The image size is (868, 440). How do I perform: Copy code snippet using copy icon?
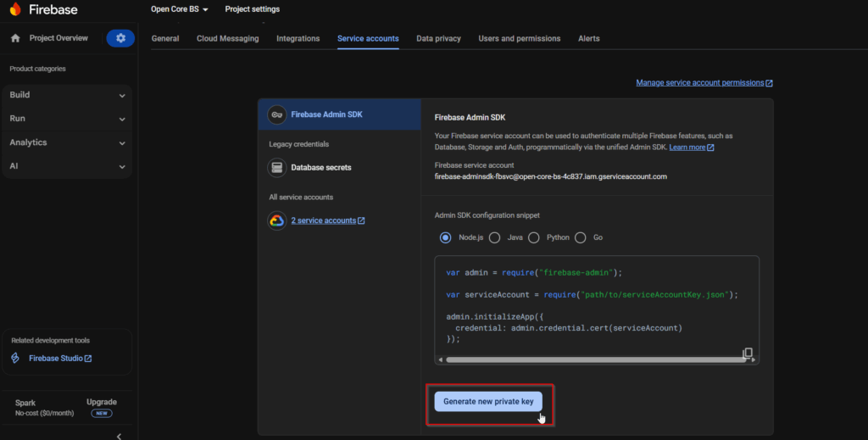click(748, 353)
